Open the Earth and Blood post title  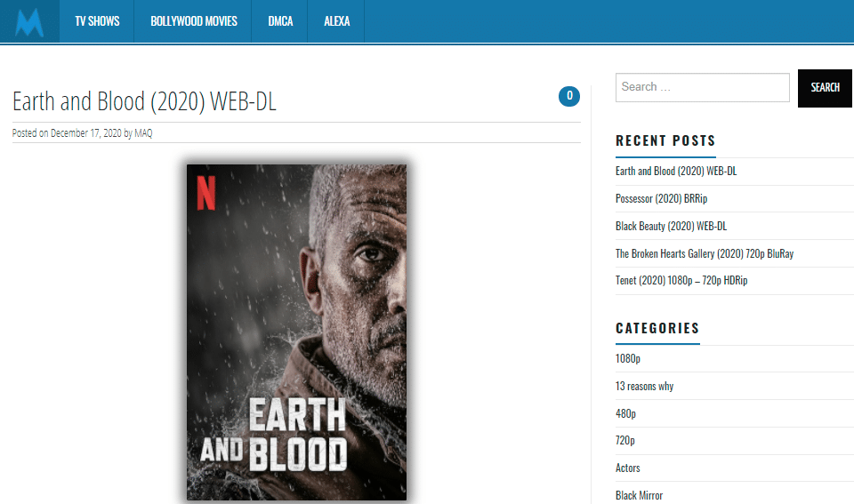click(x=144, y=102)
